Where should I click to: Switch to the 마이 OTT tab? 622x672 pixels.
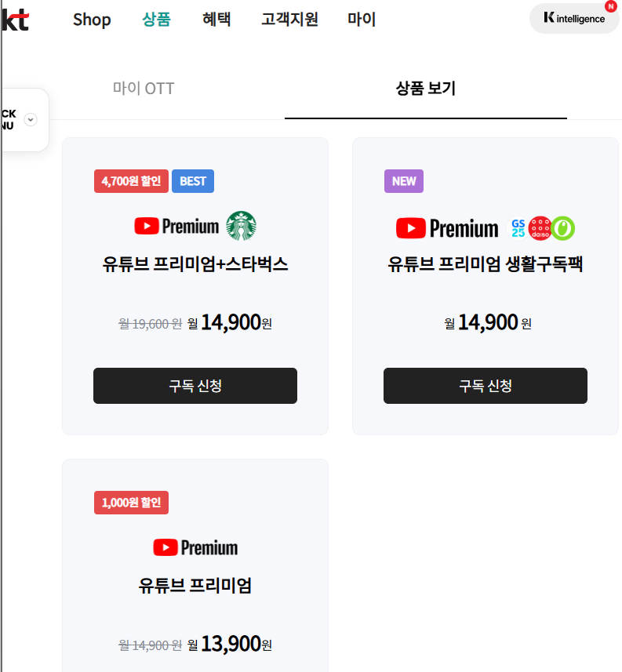click(x=144, y=89)
